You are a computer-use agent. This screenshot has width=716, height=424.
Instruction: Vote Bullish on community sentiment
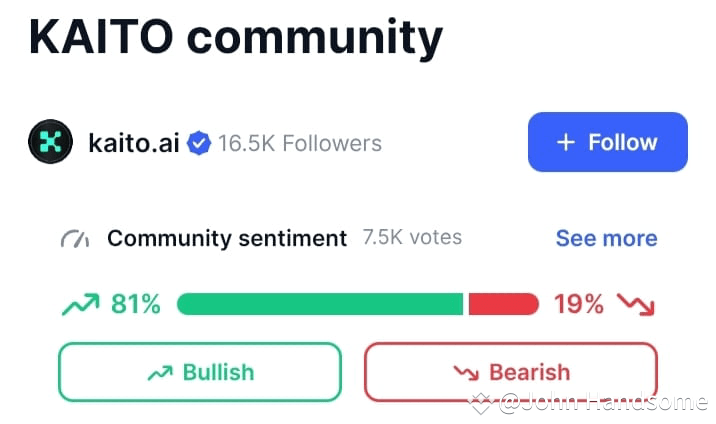200,372
